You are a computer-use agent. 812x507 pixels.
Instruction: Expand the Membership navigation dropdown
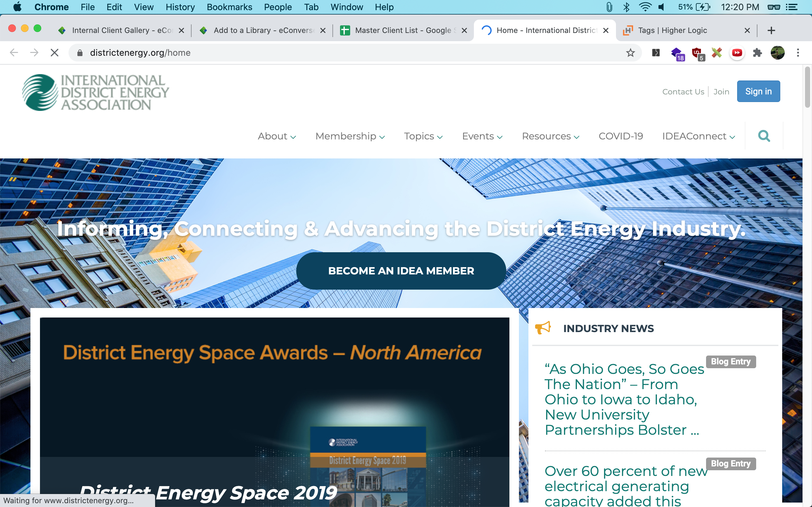pos(350,136)
